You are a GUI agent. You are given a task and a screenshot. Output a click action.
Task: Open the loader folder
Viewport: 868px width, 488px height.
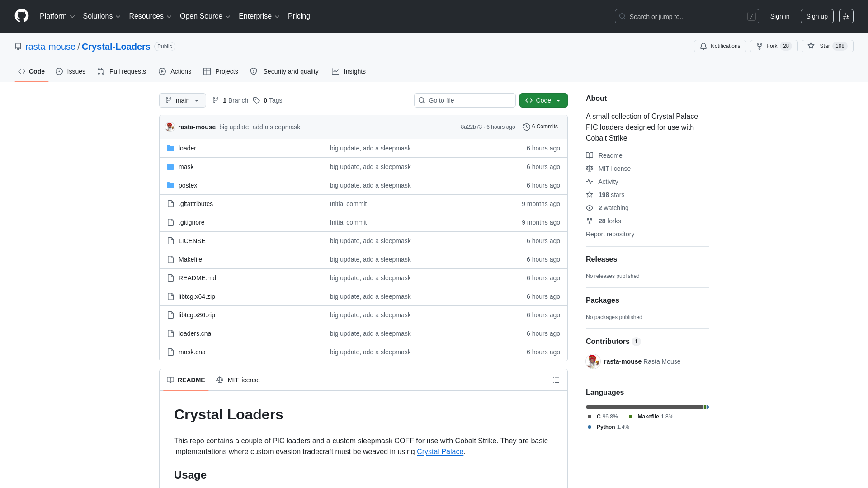click(187, 148)
